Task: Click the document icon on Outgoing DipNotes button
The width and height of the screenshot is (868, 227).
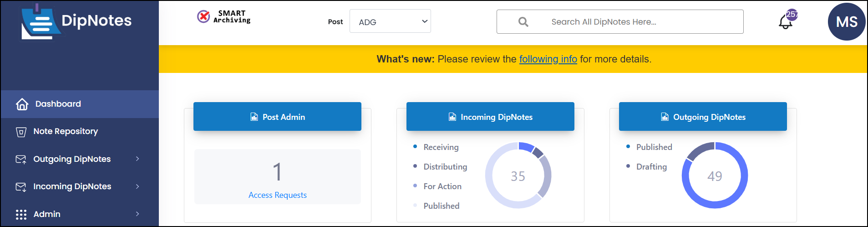Action: (665, 117)
